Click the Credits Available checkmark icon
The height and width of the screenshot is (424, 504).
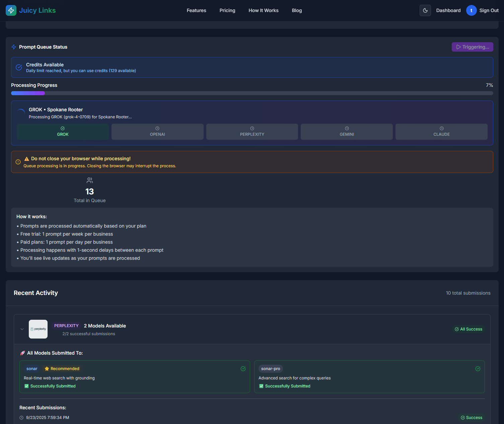tap(19, 67)
